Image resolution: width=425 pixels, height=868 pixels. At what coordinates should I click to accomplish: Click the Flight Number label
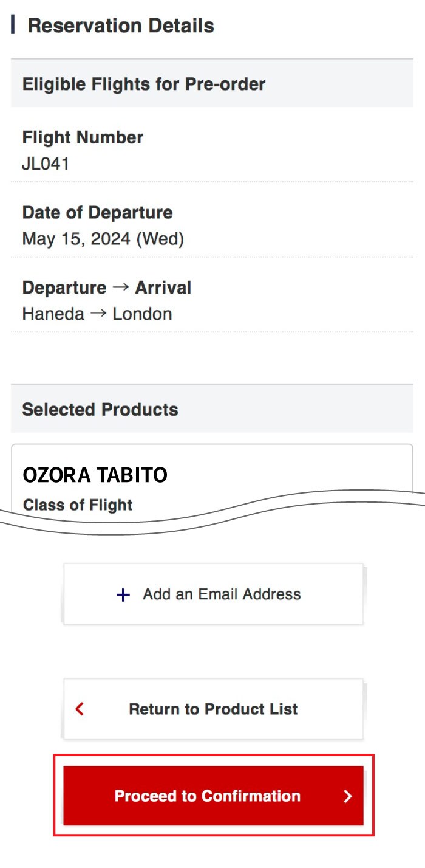83,137
